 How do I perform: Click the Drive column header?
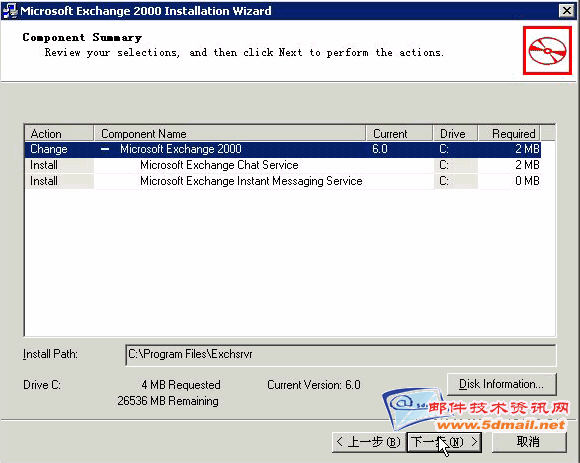[x=455, y=134]
